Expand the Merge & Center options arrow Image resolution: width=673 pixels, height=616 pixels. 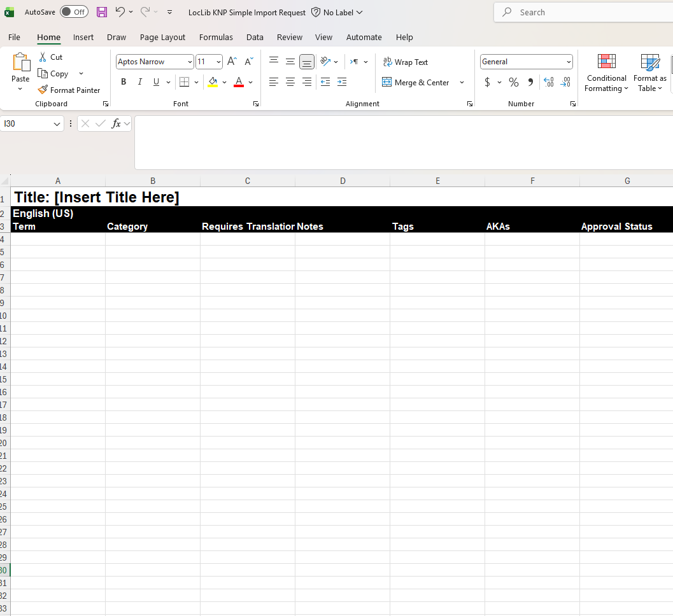(462, 82)
